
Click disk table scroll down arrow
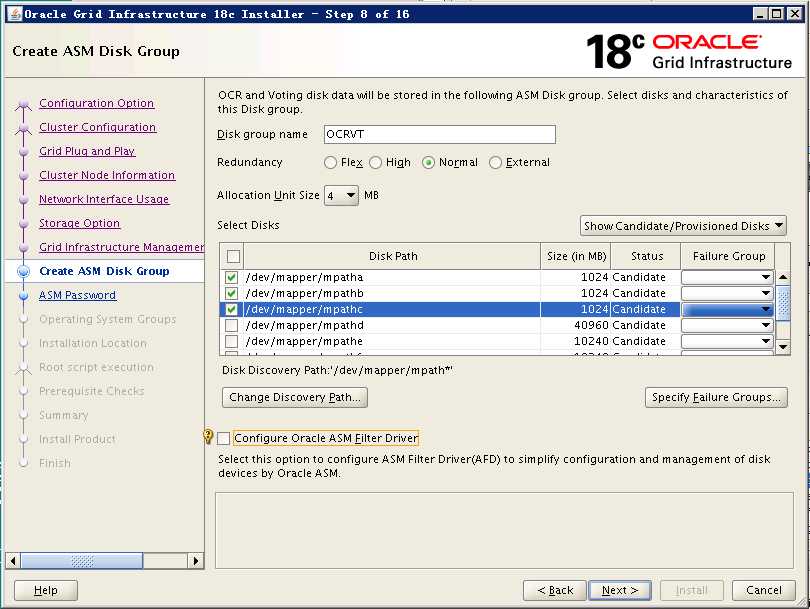(x=783, y=347)
